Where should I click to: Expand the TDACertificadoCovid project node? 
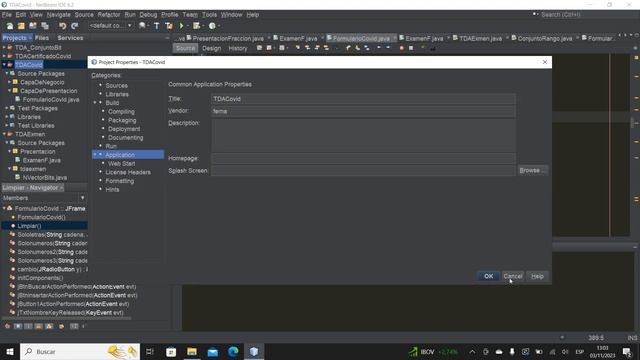(x=4, y=56)
